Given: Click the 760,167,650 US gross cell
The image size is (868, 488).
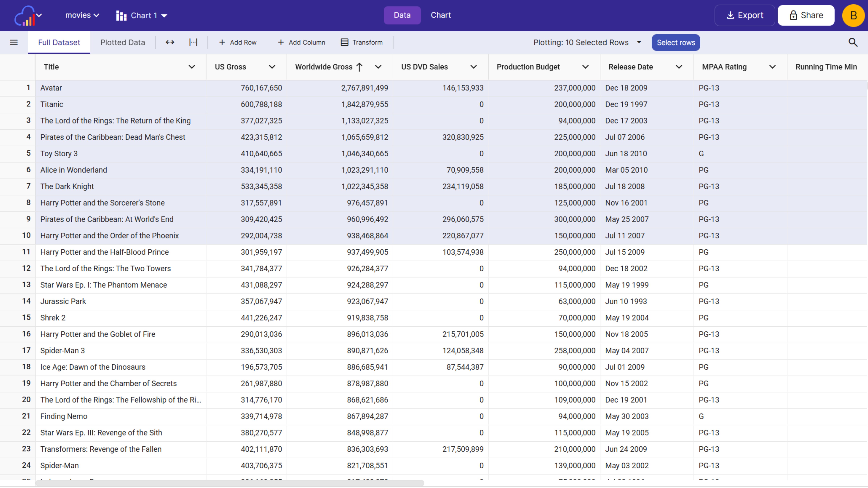Looking at the screenshot, I should pyautogui.click(x=247, y=88).
